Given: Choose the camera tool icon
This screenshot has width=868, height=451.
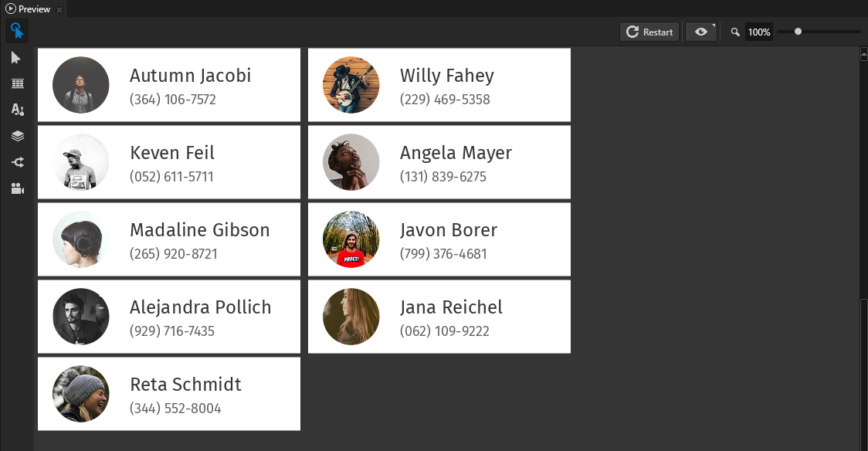Looking at the screenshot, I should click(x=17, y=188).
